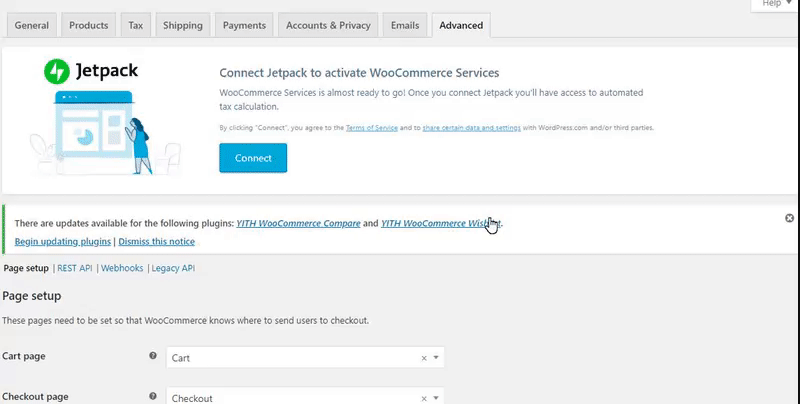Open the General settings tab
This screenshot has height=404, width=800.
point(32,26)
